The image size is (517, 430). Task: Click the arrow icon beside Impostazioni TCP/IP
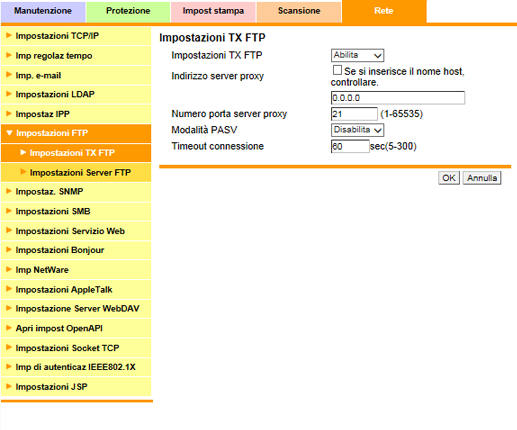coord(9,35)
